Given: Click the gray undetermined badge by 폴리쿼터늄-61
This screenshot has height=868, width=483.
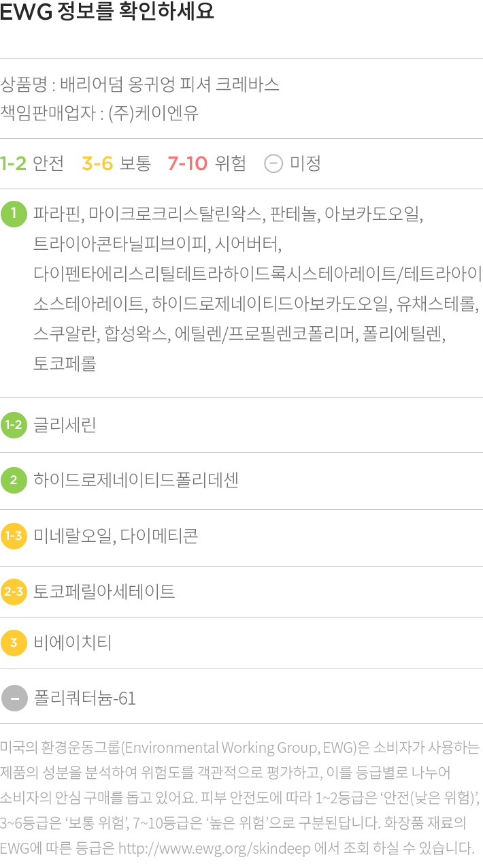Looking at the screenshot, I should pyautogui.click(x=14, y=698).
